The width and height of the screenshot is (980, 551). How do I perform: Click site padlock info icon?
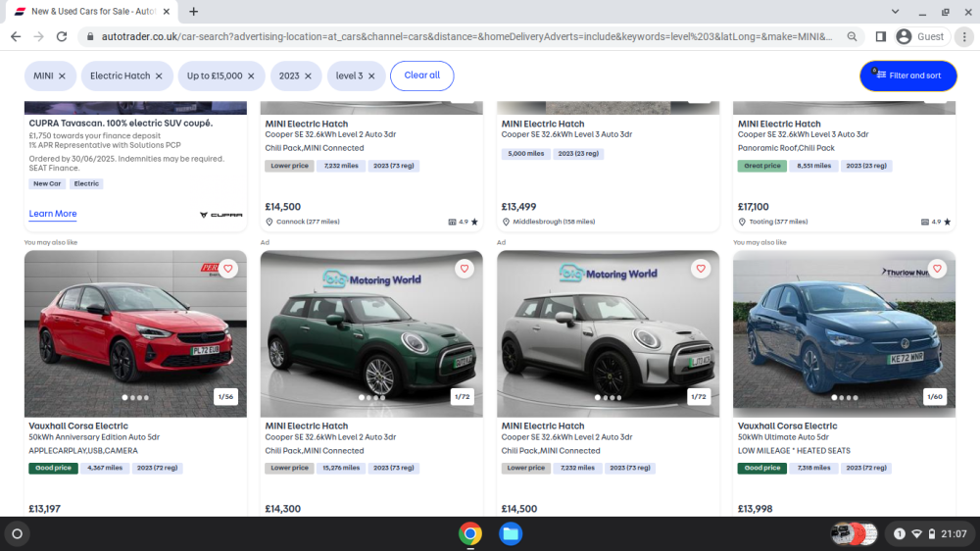click(90, 37)
